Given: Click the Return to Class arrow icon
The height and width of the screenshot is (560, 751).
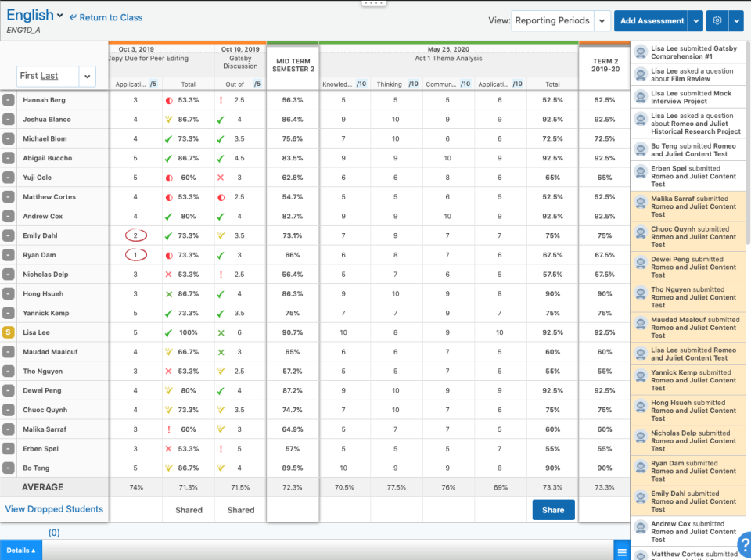Looking at the screenshot, I should point(72,16).
